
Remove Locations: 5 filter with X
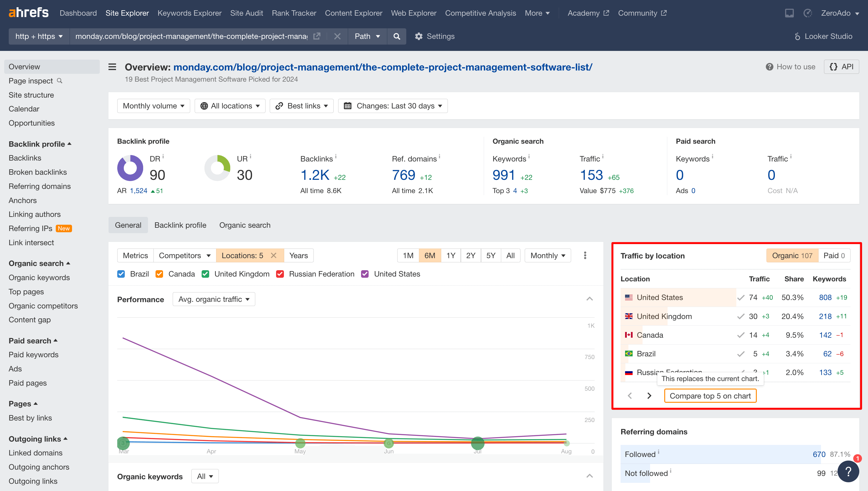pyautogui.click(x=274, y=255)
